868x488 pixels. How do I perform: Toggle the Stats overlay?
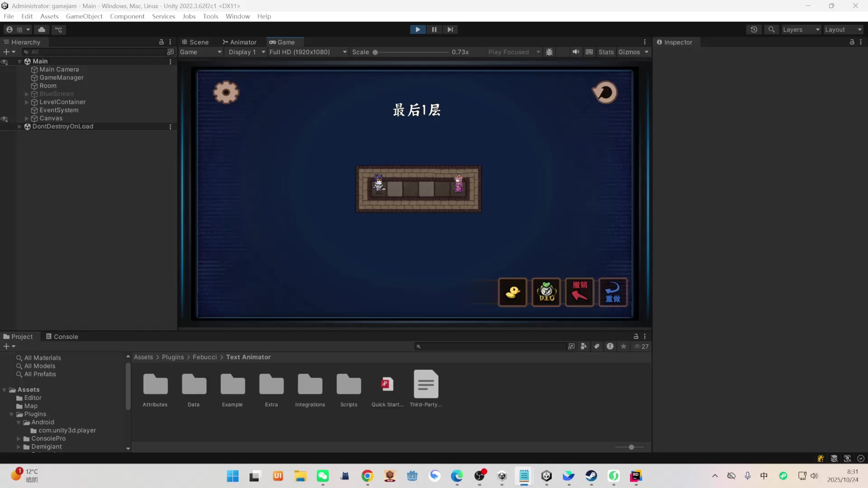(x=606, y=52)
